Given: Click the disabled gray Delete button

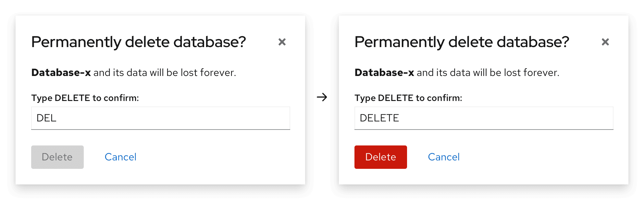Looking at the screenshot, I should pyautogui.click(x=57, y=157).
